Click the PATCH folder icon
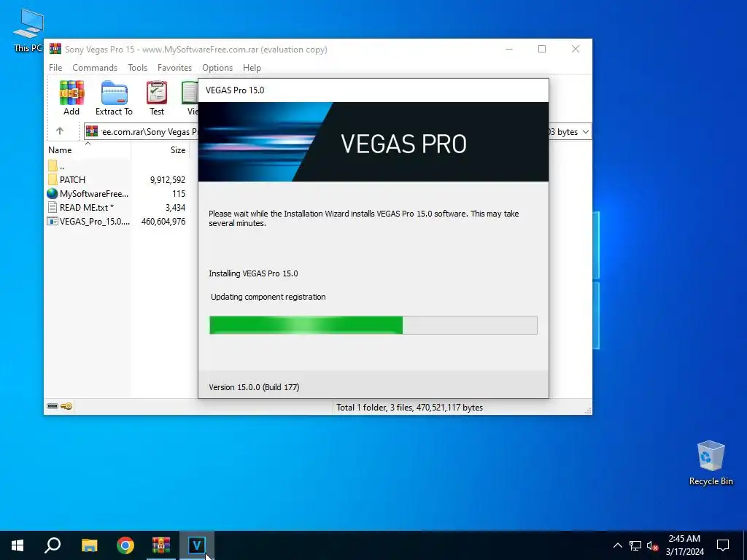 (53, 180)
